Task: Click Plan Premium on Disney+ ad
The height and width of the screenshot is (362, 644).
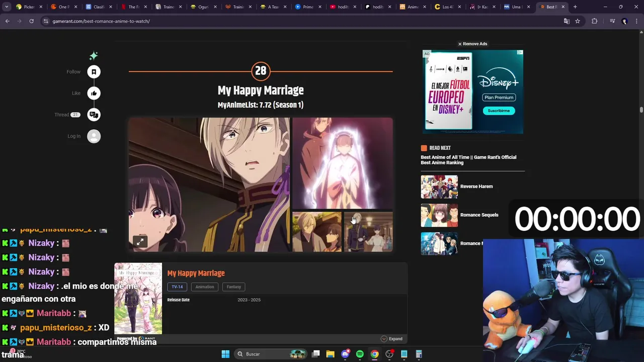Action: coord(499,98)
